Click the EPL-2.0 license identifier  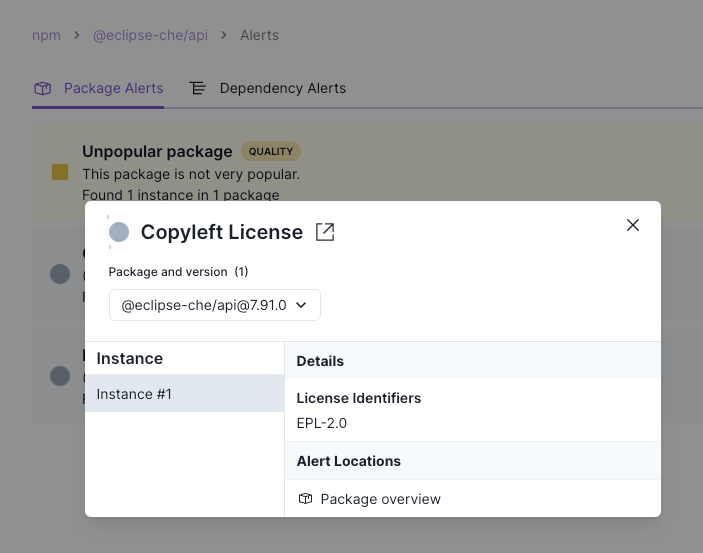[x=322, y=423]
